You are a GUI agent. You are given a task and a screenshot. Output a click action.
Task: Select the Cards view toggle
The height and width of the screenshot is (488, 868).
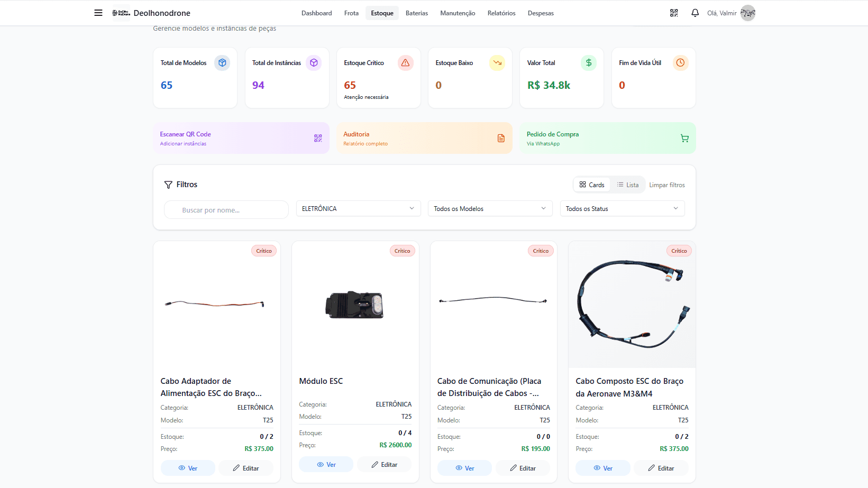592,185
